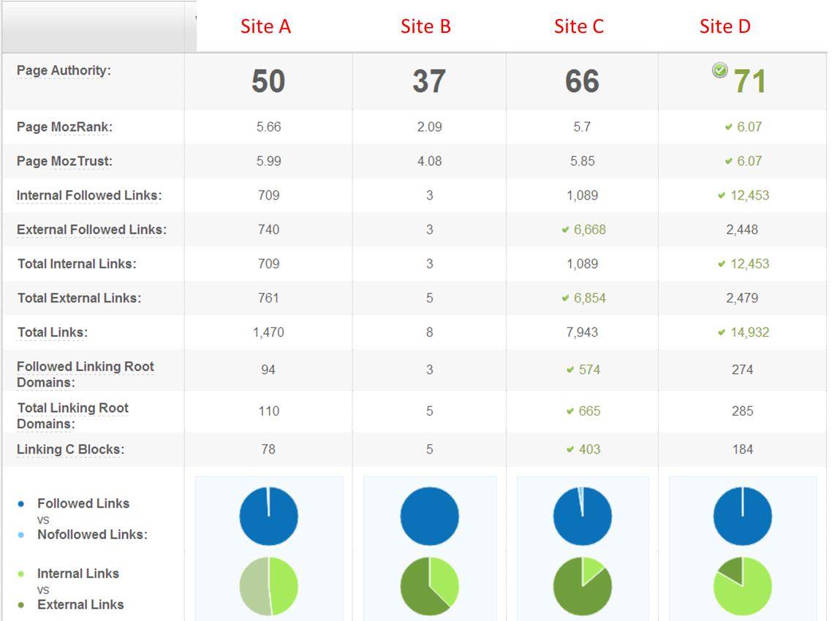Select the Site C column header

[578, 27]
